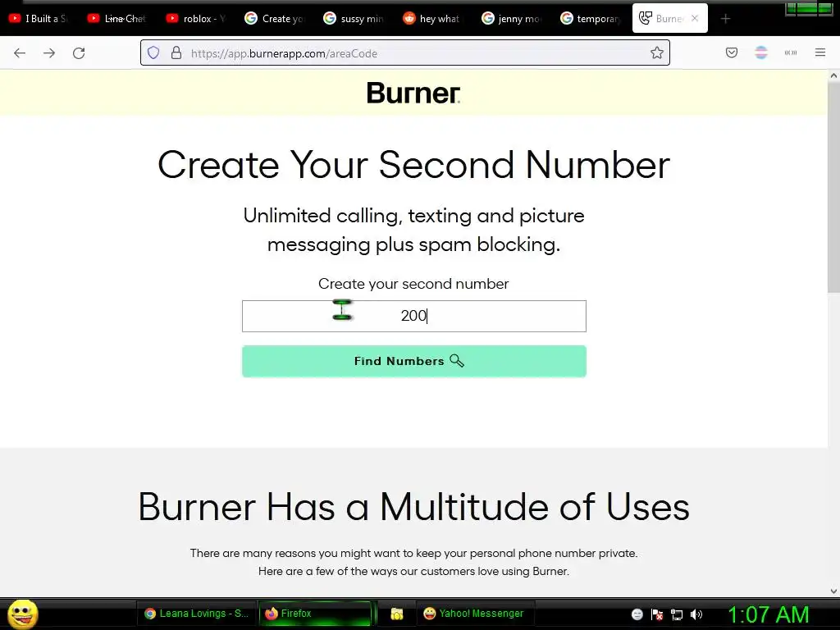Switch to the 'Lina Chet' YouTube tab
This screenshot has height=630, width=840.
tap(116, 19)
